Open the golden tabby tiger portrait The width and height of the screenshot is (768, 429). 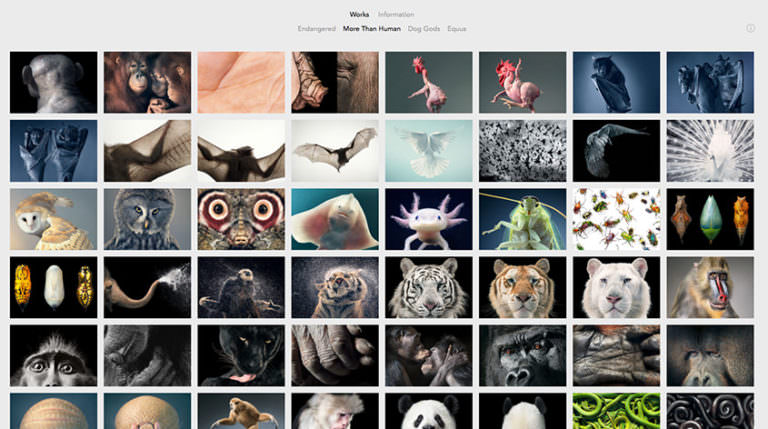(523, 287)
